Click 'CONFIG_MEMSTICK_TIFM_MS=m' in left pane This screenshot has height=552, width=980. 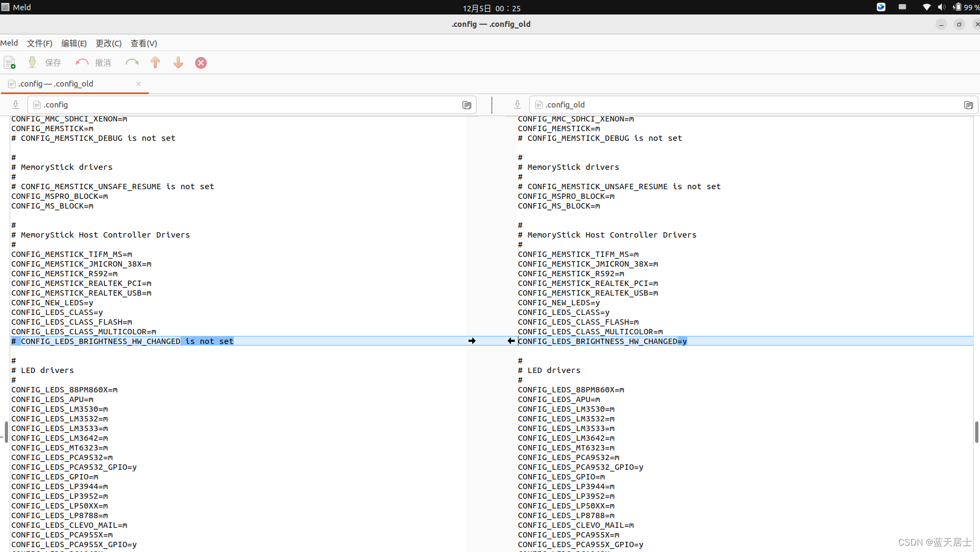tap(71, 254)
